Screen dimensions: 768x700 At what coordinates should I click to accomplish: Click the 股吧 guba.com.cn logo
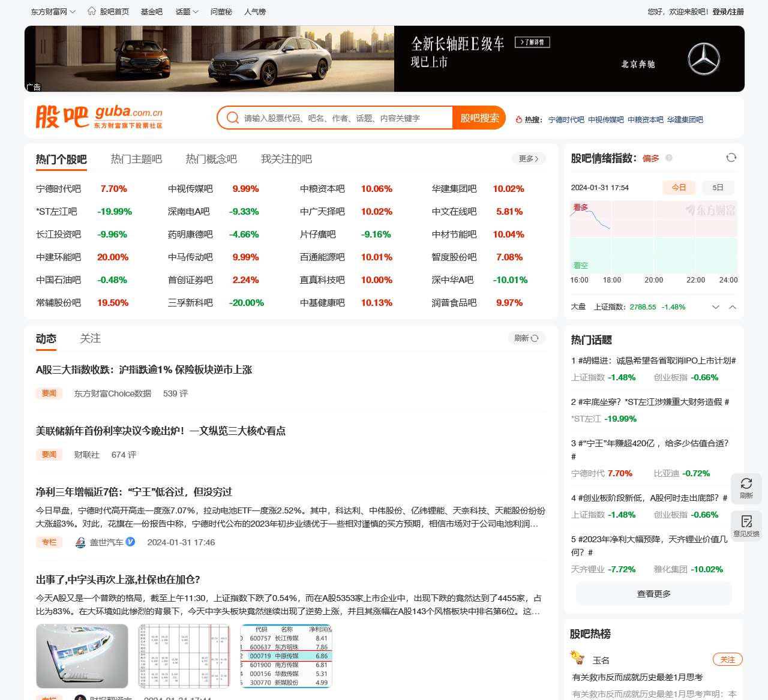(x=99, y=116)
